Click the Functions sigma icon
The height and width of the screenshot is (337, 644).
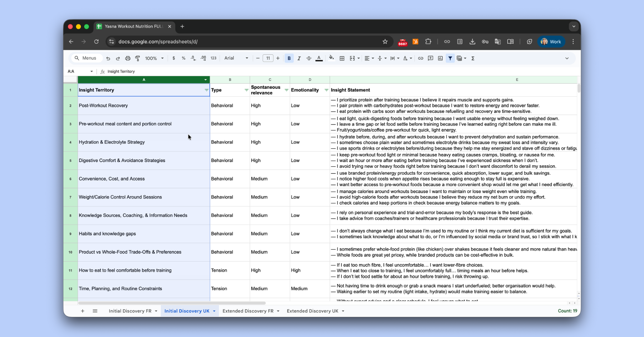click(473, 58)
